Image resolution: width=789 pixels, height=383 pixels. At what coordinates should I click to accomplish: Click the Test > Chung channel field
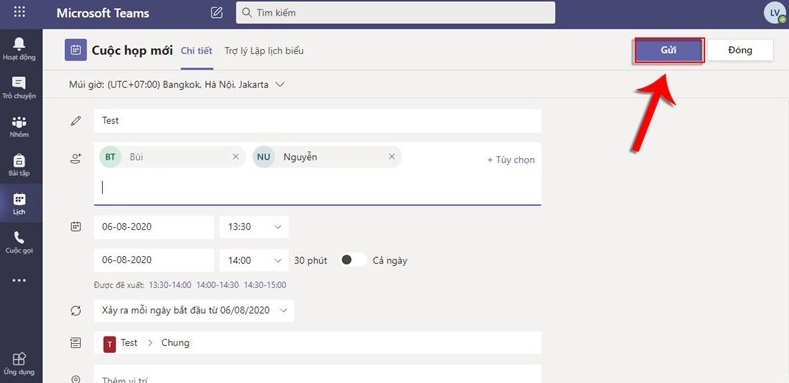pyautogui.click(x=318, y=343)
